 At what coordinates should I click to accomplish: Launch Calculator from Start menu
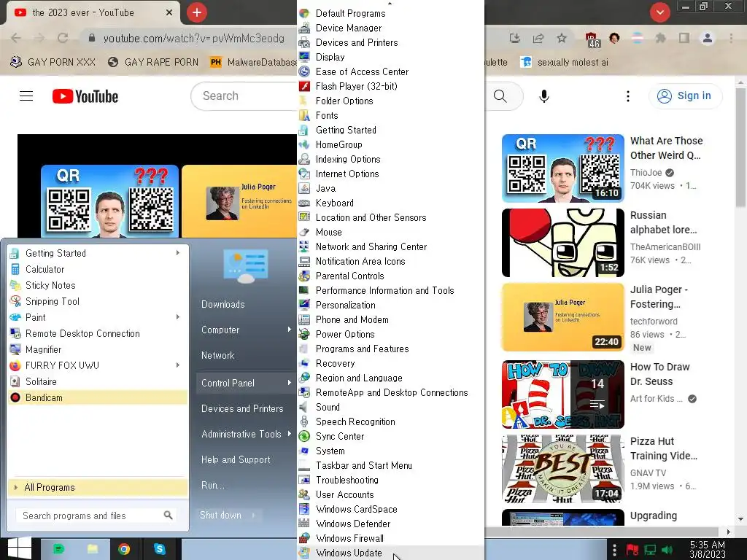tap(98, 269)
